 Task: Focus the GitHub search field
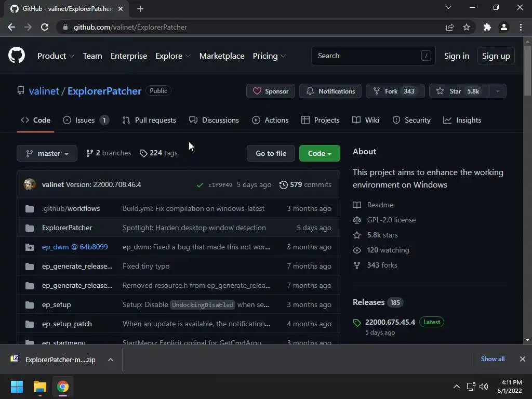373,56
